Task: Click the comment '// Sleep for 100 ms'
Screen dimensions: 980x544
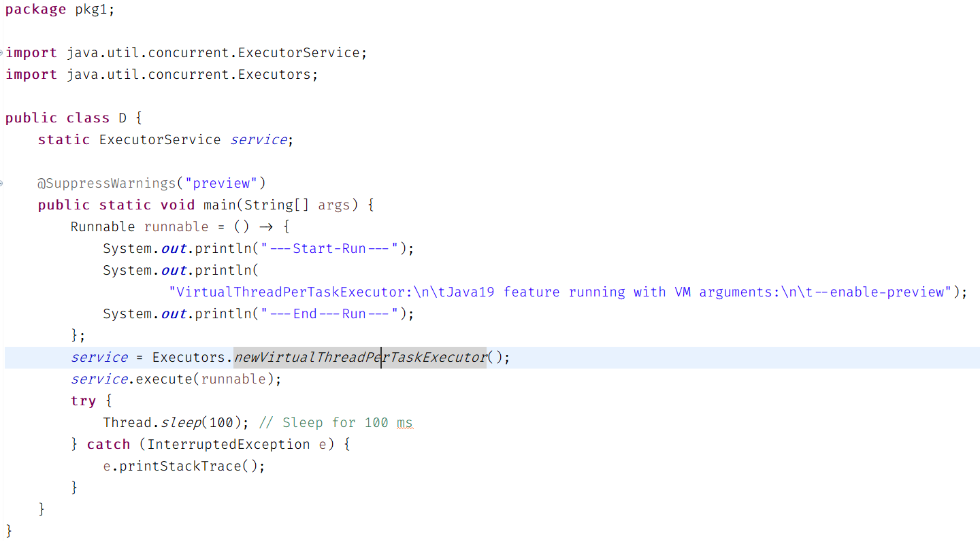Action: (336, 423)
